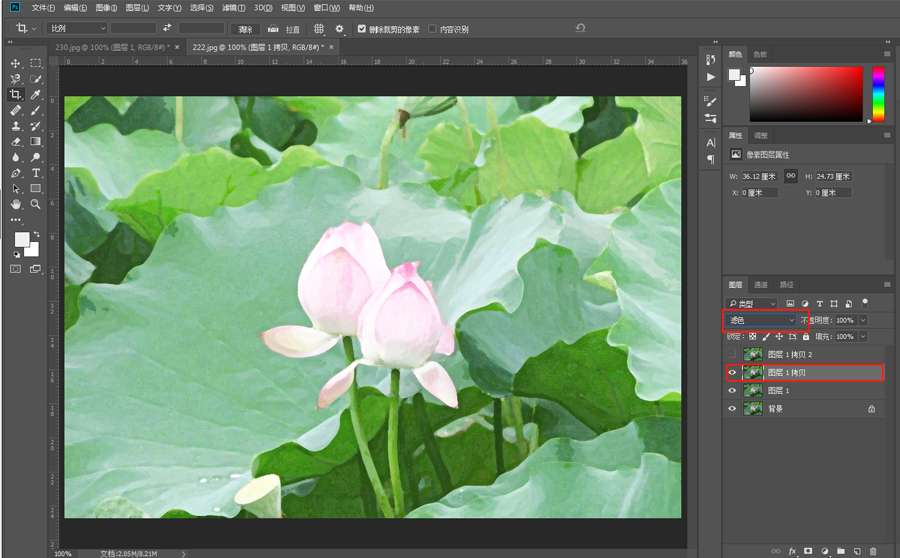Screen dimensions: 900x558
Task: Hide the 背景 layer
Action: (732, 409)
